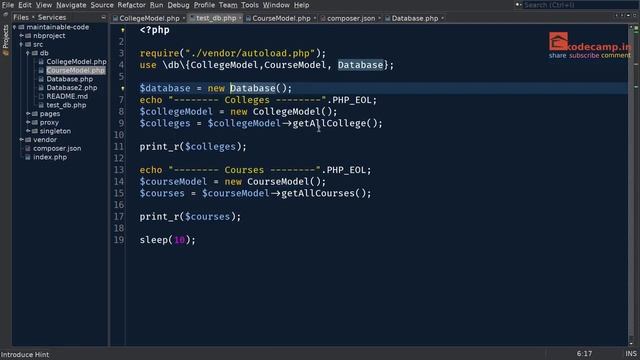Switch to the Files panel tab
This screenshot has width=640, height=360.
(x=21, y=18)
